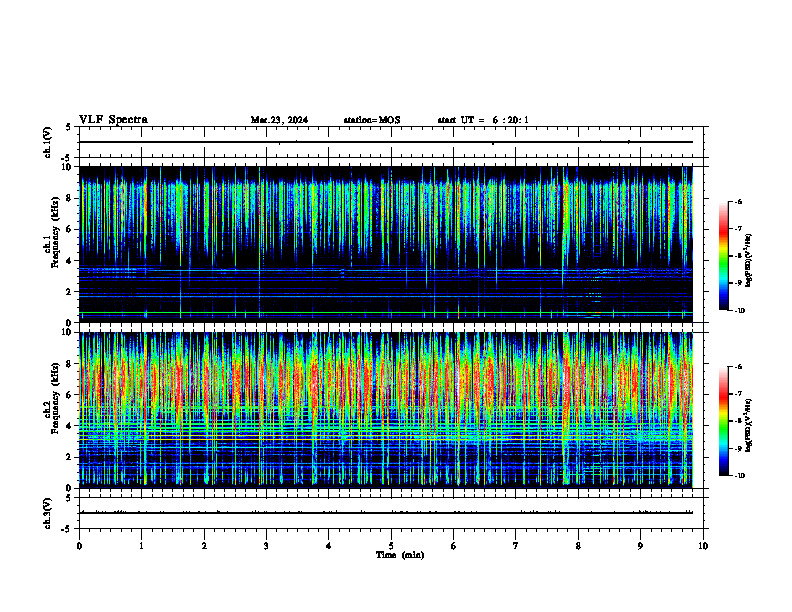The height and width of the screenshot is (612, 792).
Task: Click the ch.1 frequency tick "6"
Action: pyautogui.click(x=70, y=229)
